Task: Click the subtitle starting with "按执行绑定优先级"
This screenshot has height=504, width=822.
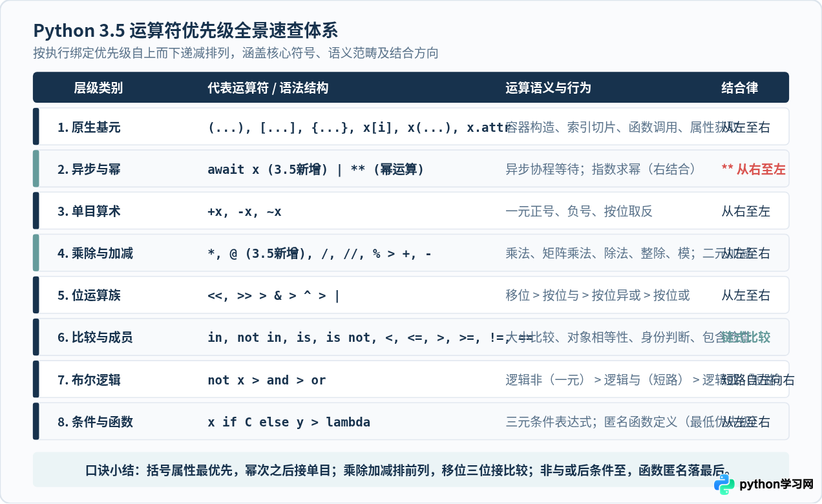Action: [x=236, y=53]
